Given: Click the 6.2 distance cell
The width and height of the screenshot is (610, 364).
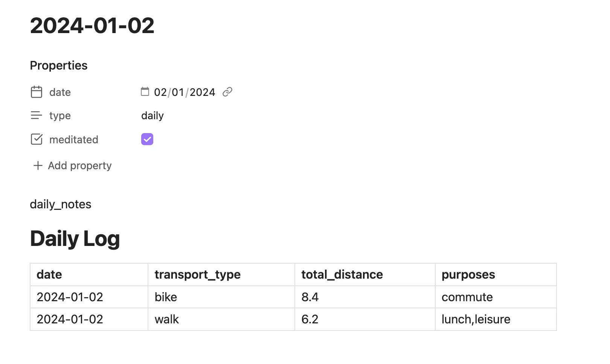Looking at the screenshot, I should click(x=310, y=319).
